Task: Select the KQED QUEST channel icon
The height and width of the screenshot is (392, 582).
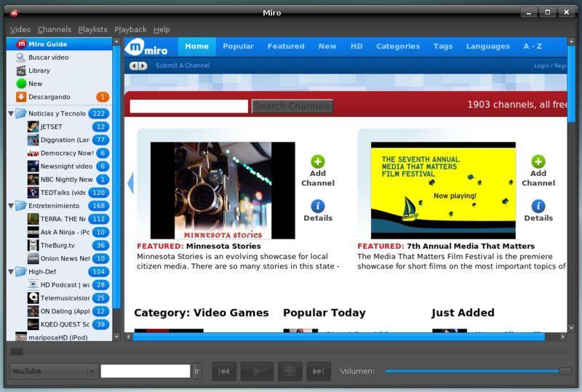Action: point(33,324)
